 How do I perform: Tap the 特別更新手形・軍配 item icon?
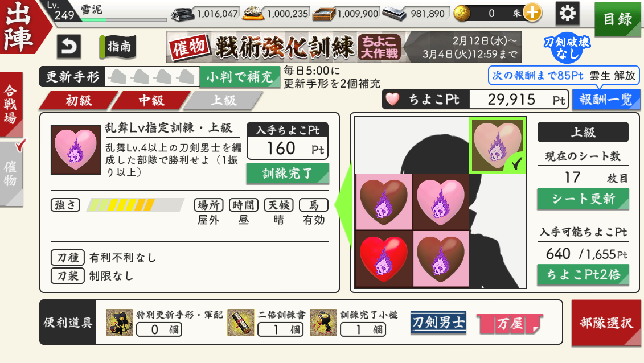[119, 323]
